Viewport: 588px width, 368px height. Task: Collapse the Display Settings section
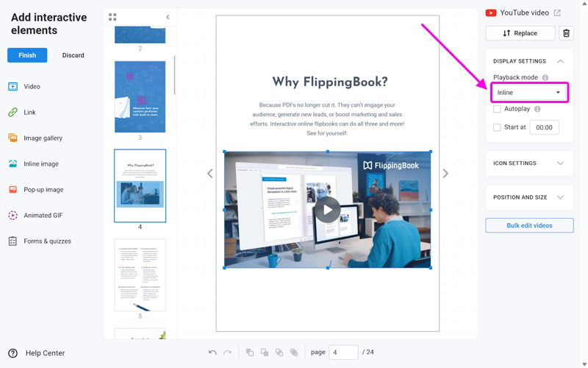[x=560, y=61]
